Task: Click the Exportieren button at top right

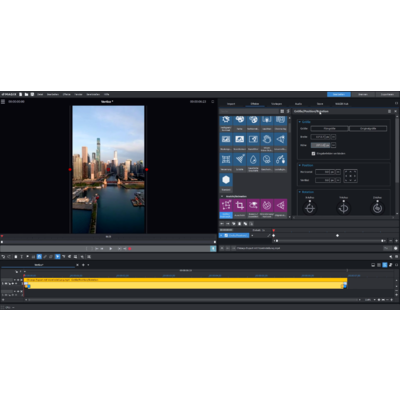Action: (387, 94)
